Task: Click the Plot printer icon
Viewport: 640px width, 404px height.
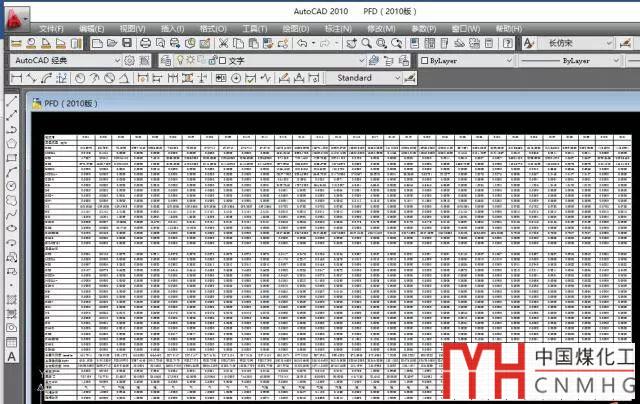Action: (145, 43)
